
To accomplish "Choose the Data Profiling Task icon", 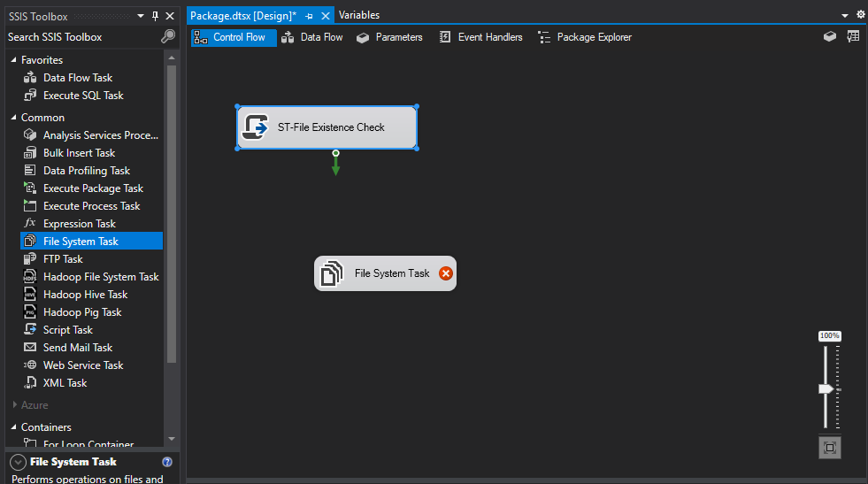I will 30,171.
